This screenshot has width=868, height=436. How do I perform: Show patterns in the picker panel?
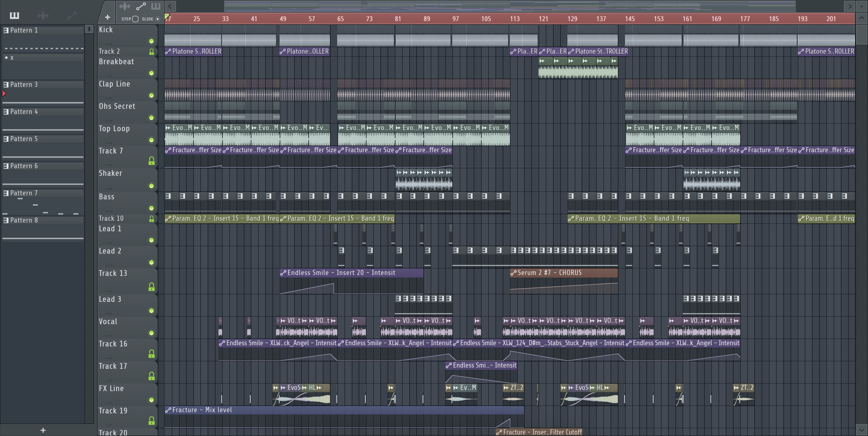14,15
